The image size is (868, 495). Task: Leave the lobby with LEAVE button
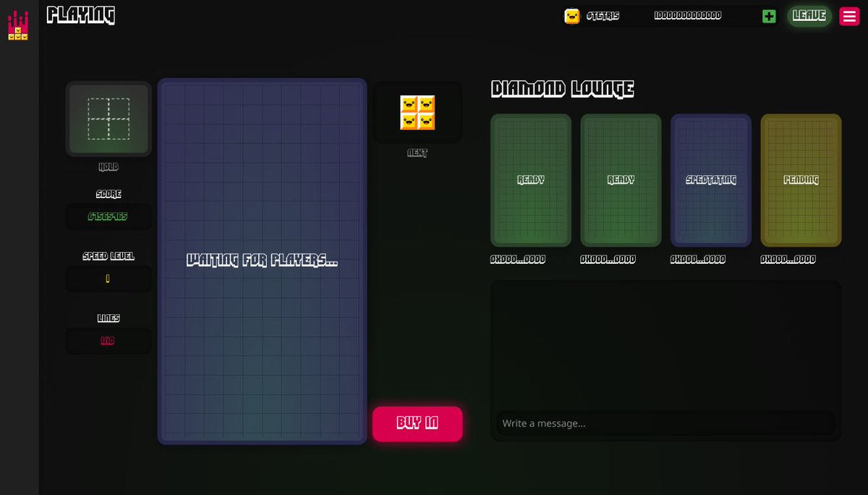809,16
